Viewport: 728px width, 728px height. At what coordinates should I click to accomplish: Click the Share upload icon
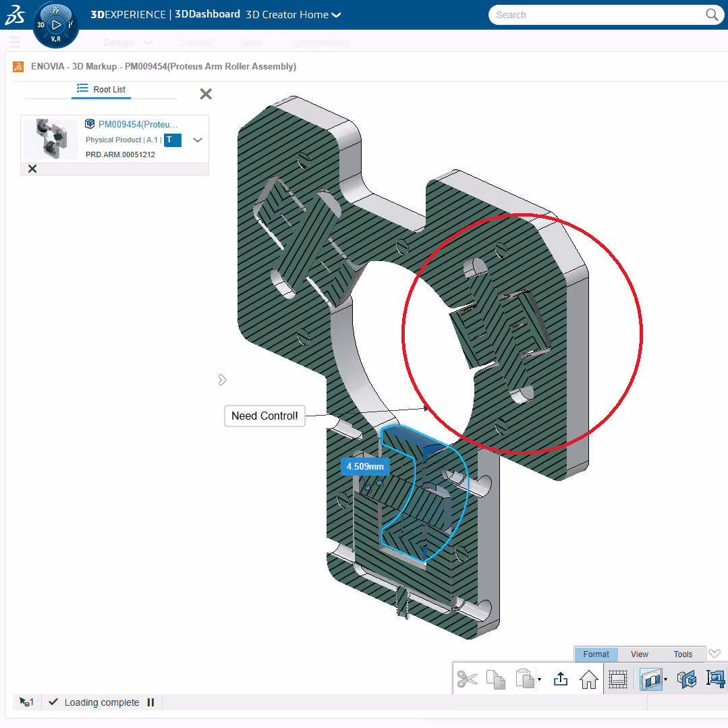click(x=561, y=679)
